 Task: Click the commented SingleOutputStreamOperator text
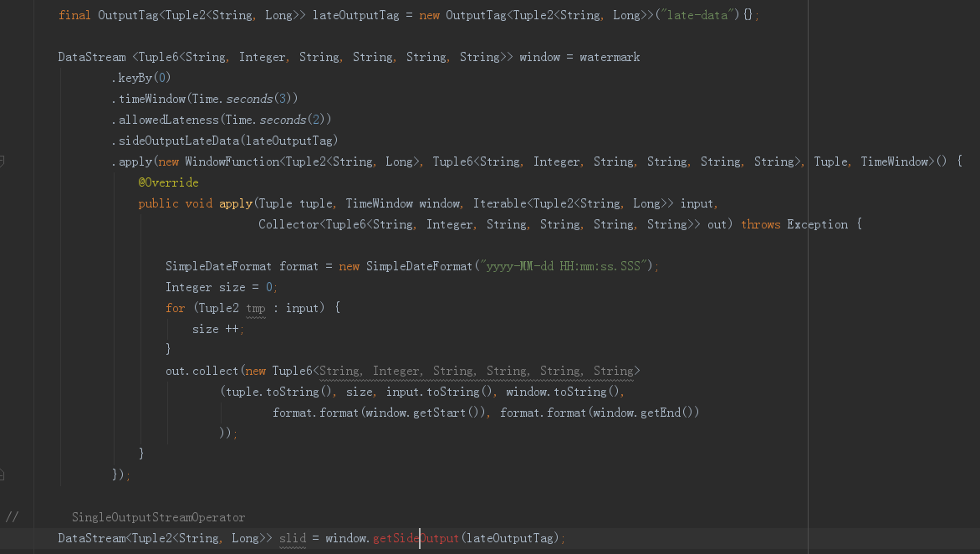[x=158, y=517]
